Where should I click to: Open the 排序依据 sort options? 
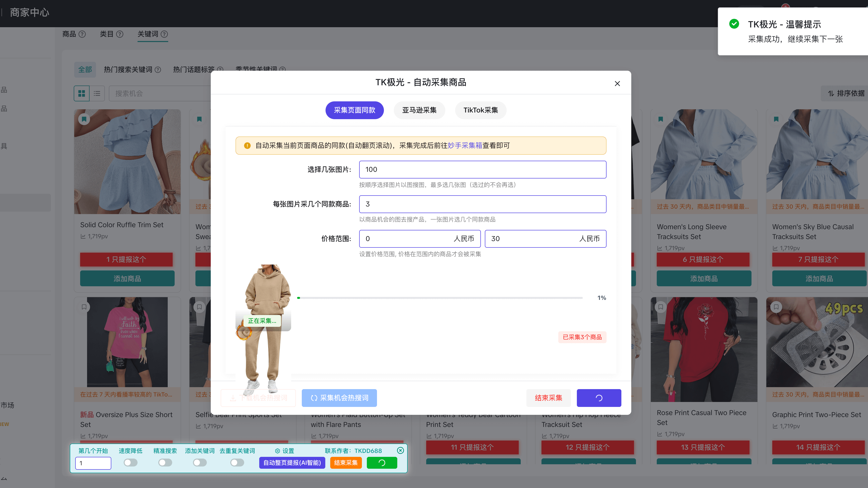pyautogui.click(x=846, y=93)
